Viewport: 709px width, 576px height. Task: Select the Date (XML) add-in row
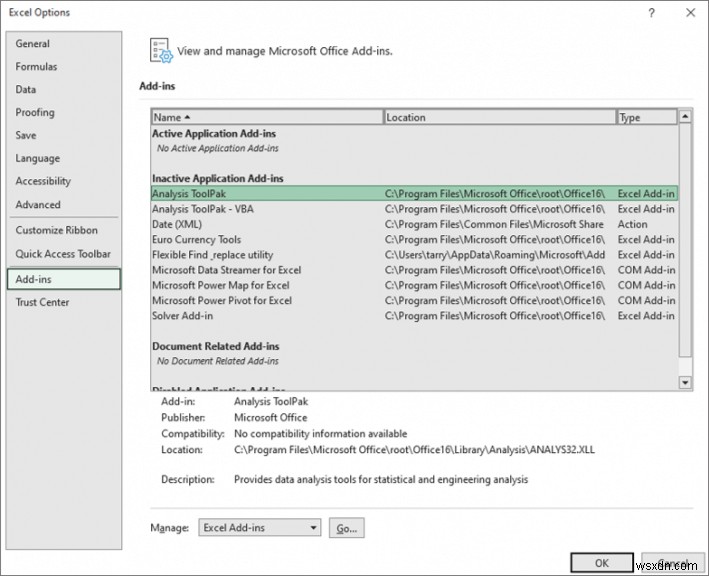(x=414, y=224)
